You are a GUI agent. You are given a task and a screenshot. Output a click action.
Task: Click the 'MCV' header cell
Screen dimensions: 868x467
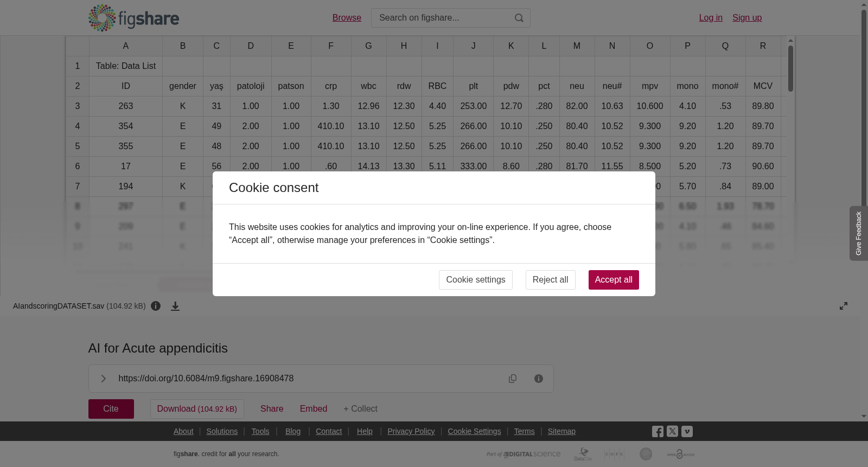tap(763, 86)
